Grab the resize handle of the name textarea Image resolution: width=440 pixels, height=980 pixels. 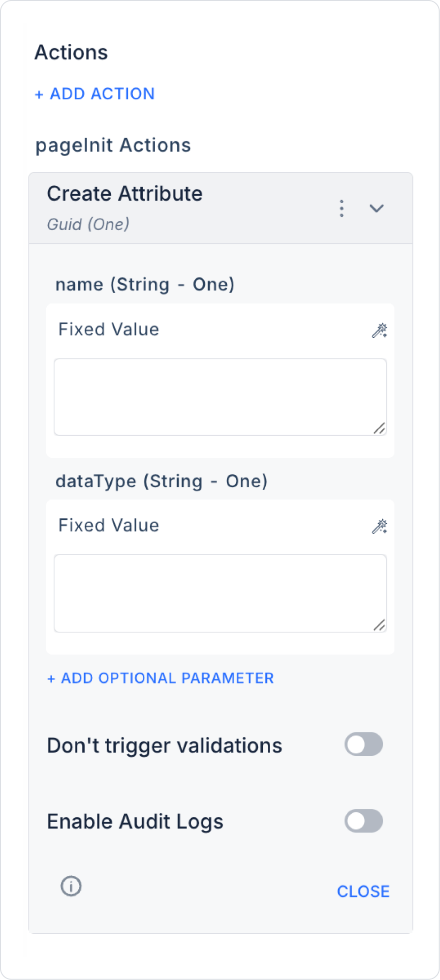click(x=379, y=429)
